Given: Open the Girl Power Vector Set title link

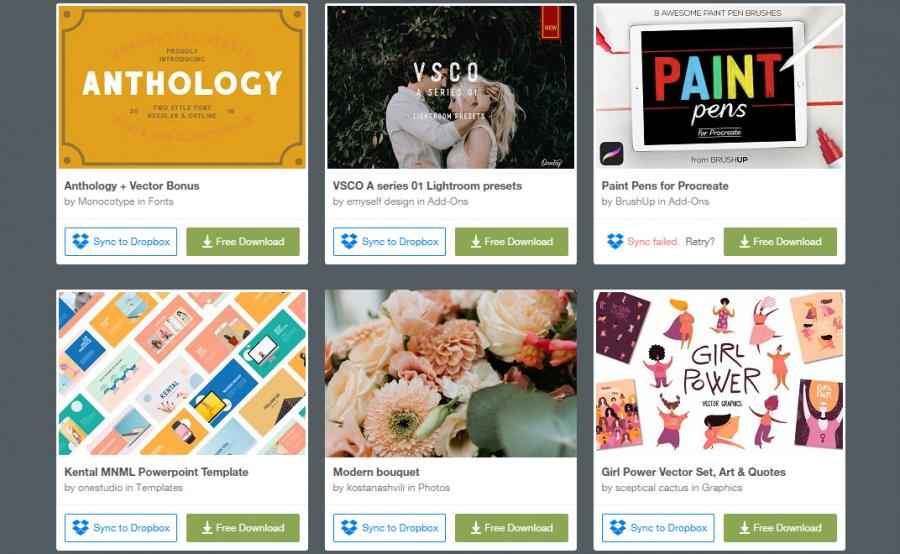Looking at the screenshot, I should click(693, 472).
